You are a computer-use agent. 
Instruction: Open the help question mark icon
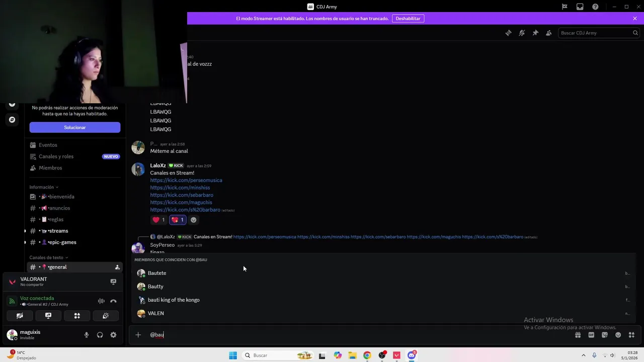595,7
